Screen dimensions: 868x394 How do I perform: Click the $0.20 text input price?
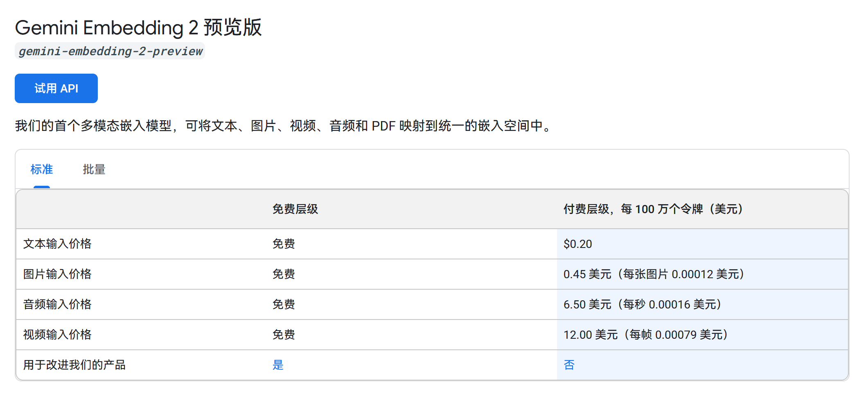click(x=577, y=244)
